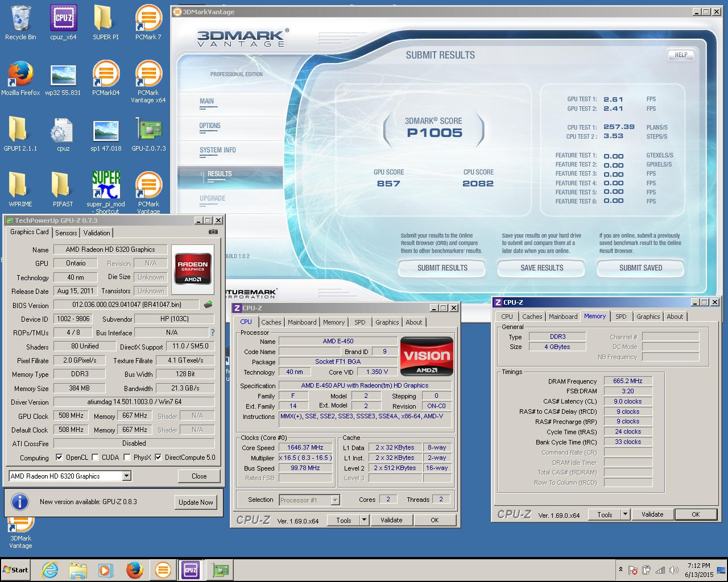Click OK in CPU-Z Memory window
Screen dimensions: 728x582
(x=696, y=514)
